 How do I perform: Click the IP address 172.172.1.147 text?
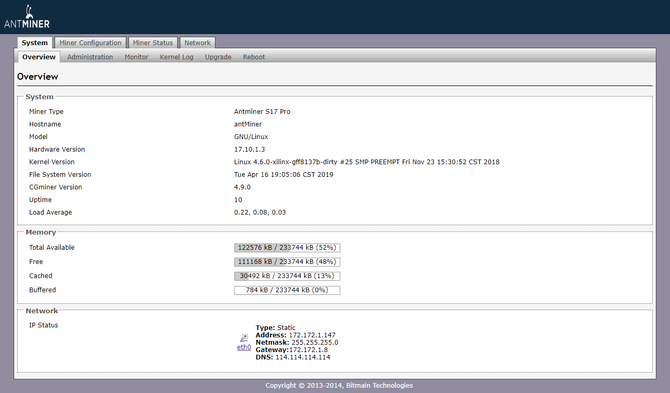pyautogui.click(x=312, y=335)
